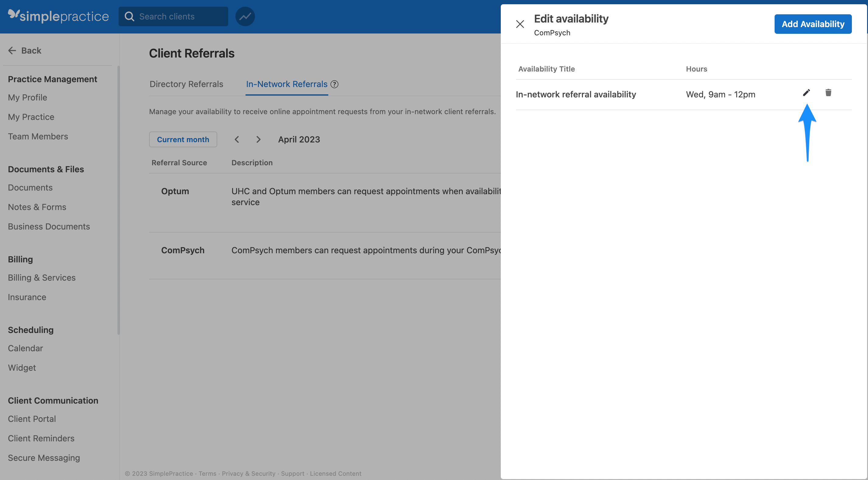Open the Support footer link
The image size is (868, 480).
click(292, 473)
